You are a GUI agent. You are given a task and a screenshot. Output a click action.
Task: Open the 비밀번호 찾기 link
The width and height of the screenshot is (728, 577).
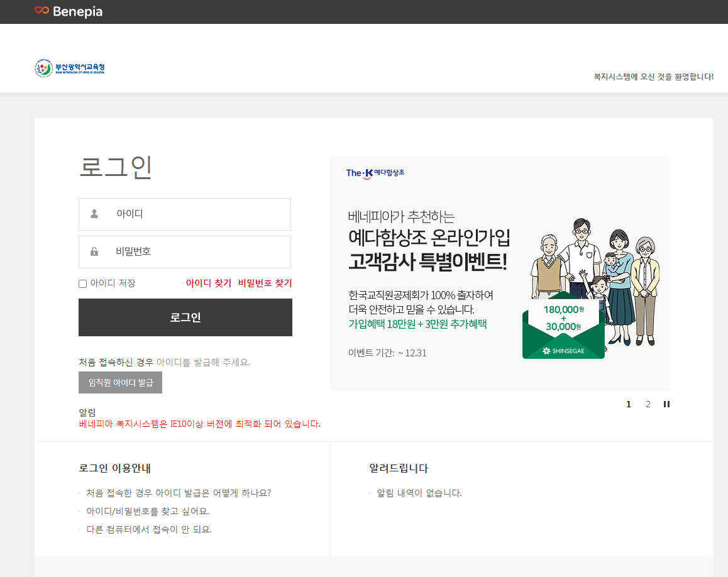(x=264, y=283)
